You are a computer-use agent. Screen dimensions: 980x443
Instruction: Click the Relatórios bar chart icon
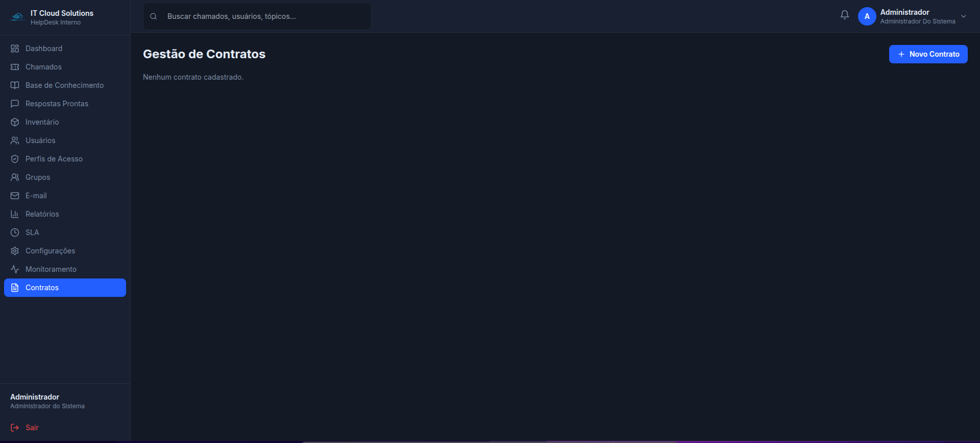tap(15, 214)
